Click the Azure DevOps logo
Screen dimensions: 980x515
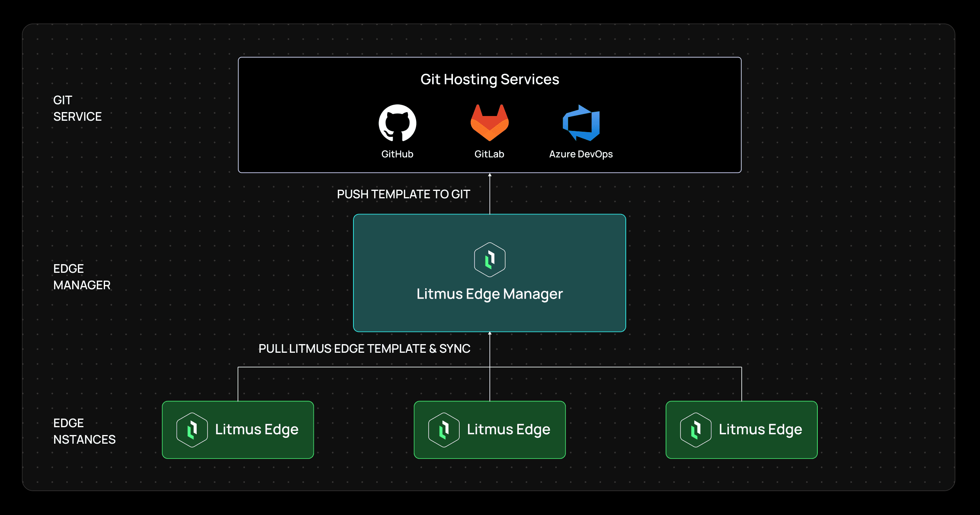point(581,123)
